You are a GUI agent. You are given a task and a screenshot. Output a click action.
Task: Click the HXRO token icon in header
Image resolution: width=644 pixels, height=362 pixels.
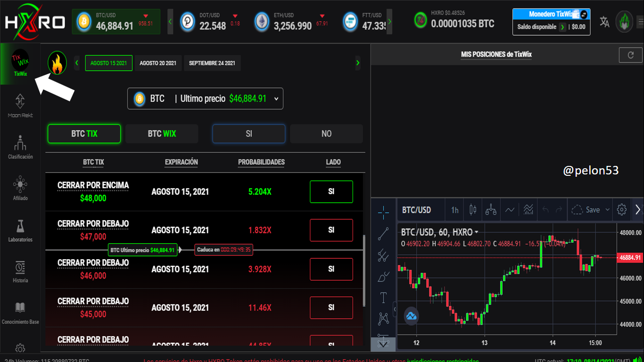coord(421,20)
